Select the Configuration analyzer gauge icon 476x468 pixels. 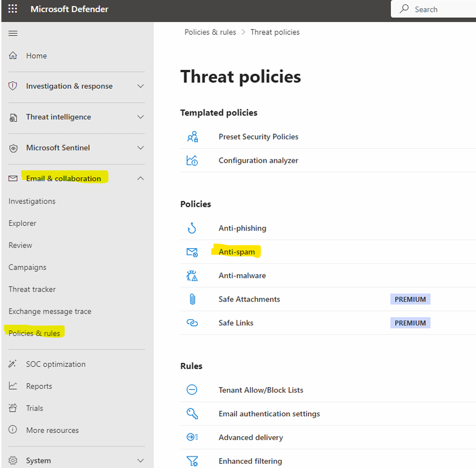192,160
